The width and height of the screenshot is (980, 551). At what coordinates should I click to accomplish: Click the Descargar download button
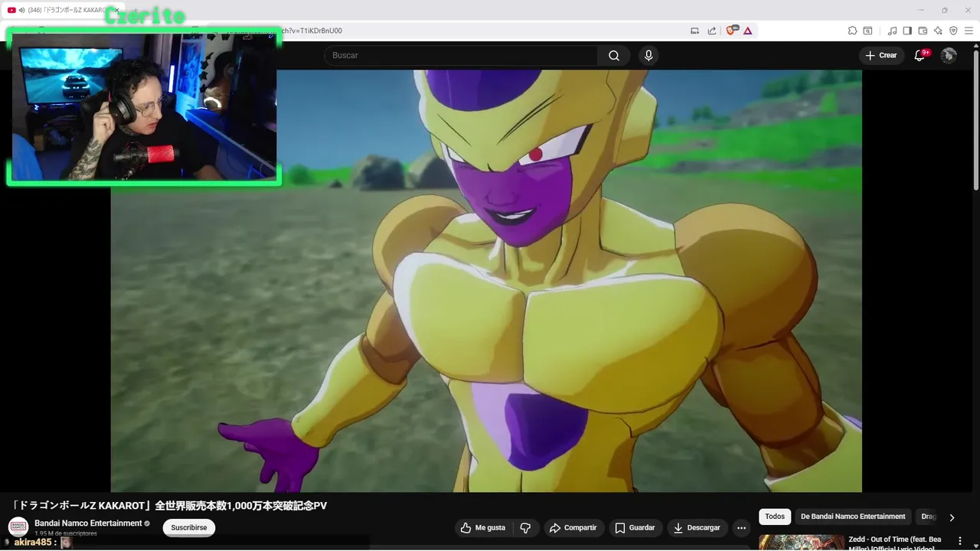(697, 528)
